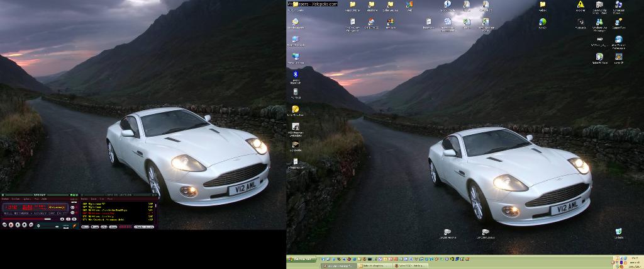Screen dimensions: 644x269
Task: Open the first menu in the playlist editor
Action: (x=84, y=199)
